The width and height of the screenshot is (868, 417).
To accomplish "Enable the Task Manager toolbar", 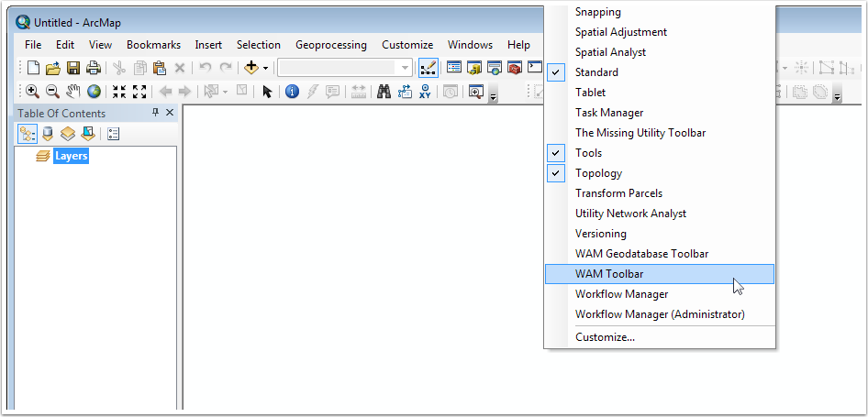I will (x=660, y=113).
